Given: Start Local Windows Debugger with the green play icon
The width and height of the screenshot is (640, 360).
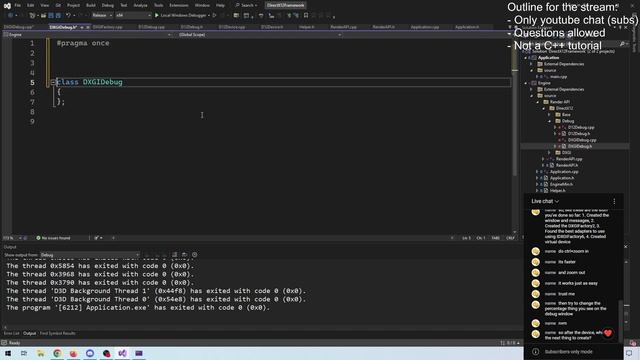Looking at the screenshot, I should click(156, 16).
